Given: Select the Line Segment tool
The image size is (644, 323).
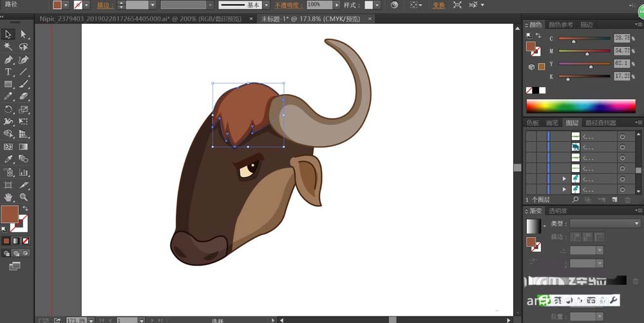Looking at the screenshot, I should click(x=23, y=72).
